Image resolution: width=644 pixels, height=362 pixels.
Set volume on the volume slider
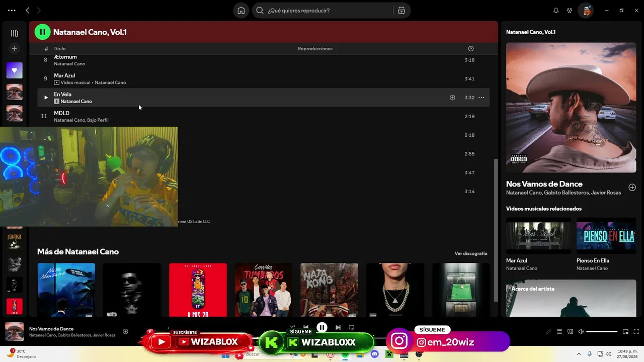602,331
